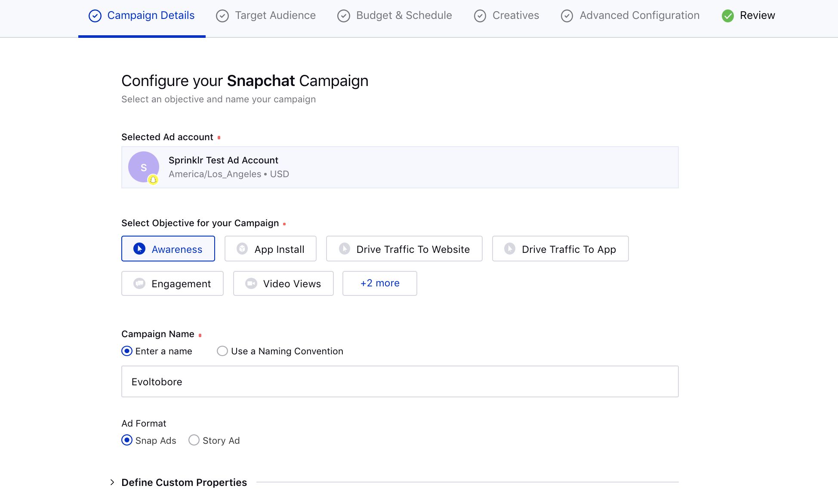Show two more objectives via +2 more
Image resolution: width=838 pixels, height=504 pixels.
pos(379,283)
